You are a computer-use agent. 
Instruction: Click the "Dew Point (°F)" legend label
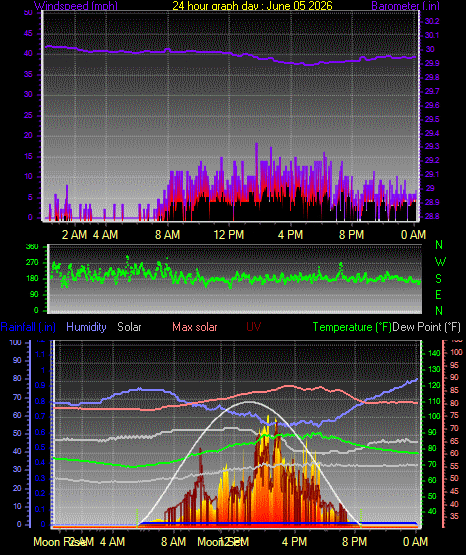426,327
